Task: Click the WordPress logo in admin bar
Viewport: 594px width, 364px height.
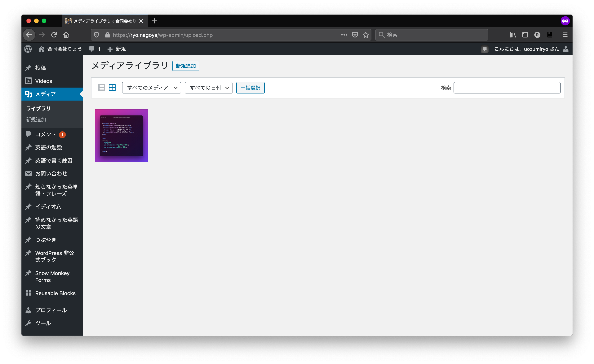Action: [28, 49]
